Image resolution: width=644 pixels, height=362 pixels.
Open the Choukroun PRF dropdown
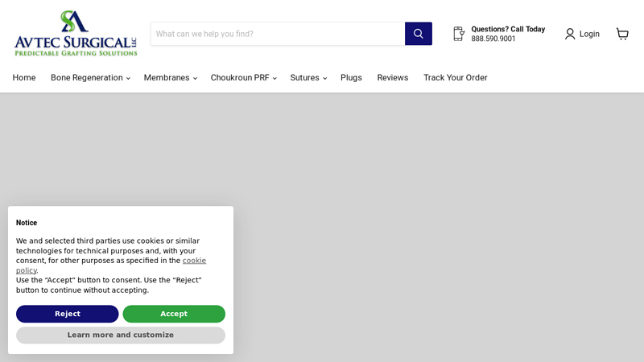(x=244, y=77)
